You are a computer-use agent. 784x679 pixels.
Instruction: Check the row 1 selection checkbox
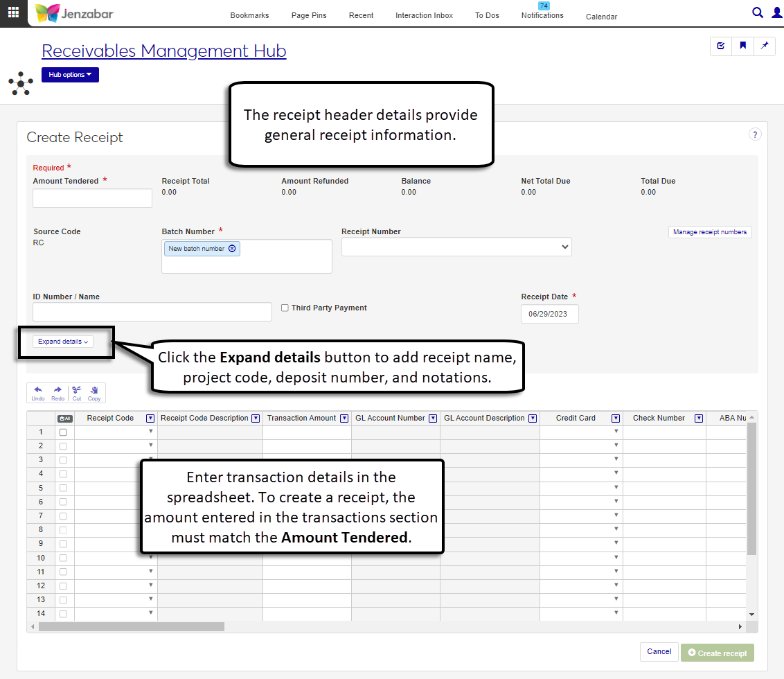pos(64,432)
